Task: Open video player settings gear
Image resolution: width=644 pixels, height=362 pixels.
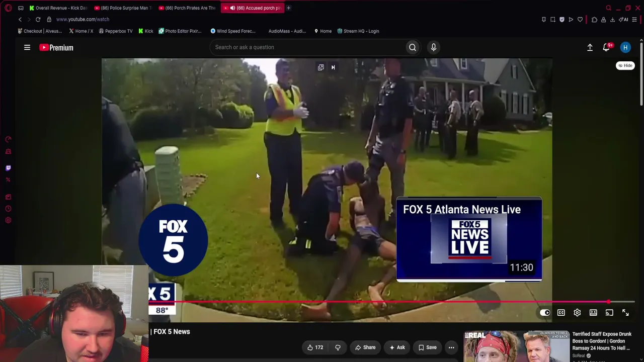Action: click(x=577, y=313)
